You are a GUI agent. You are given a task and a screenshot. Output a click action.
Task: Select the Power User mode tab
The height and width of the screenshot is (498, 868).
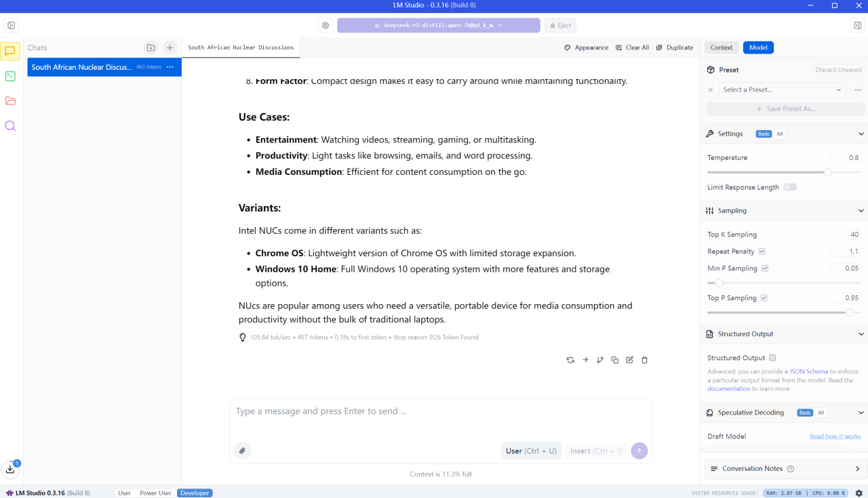pos(155,493)
